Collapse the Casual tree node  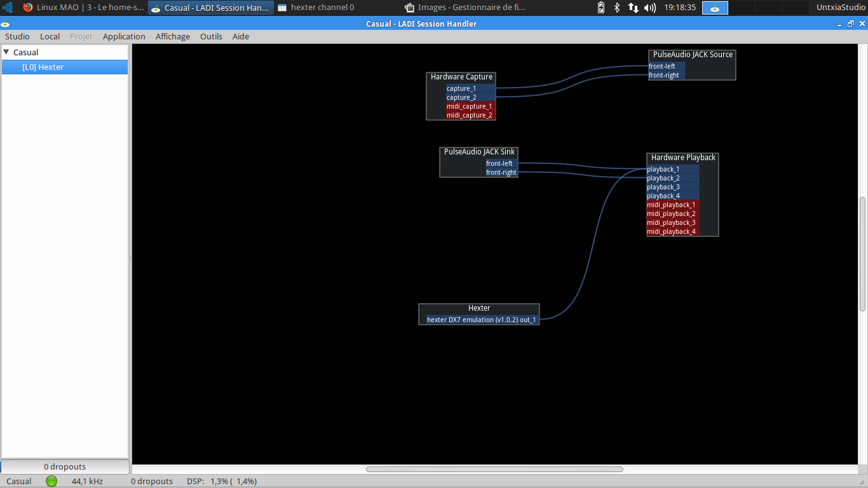pyautogui.click(x=6, y=52)
